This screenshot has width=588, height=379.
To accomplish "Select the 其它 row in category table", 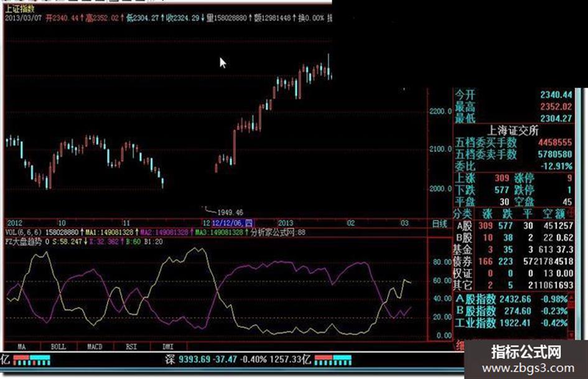I will 513,285.
